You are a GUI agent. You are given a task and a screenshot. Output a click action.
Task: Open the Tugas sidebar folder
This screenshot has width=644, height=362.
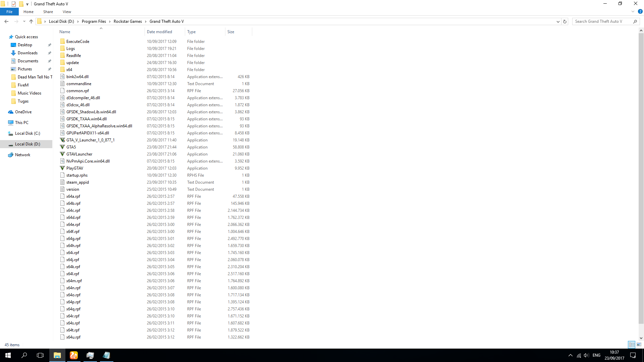point(23,101)
